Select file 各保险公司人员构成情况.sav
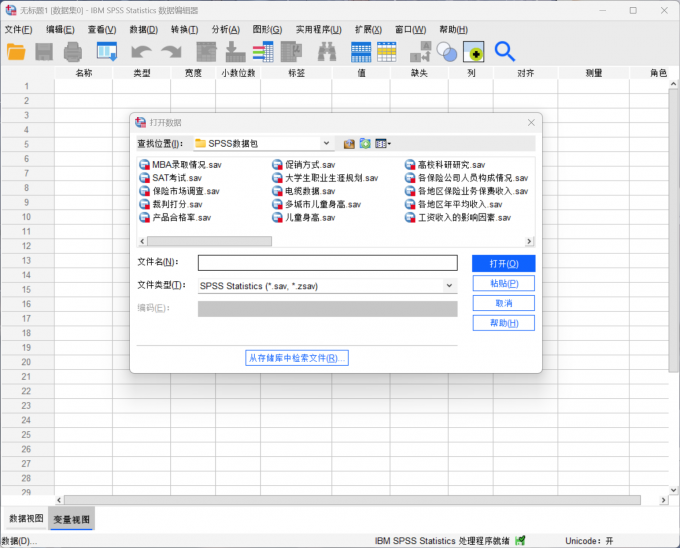This screenshot has height=548, width=680. click(x=467, y=178)
